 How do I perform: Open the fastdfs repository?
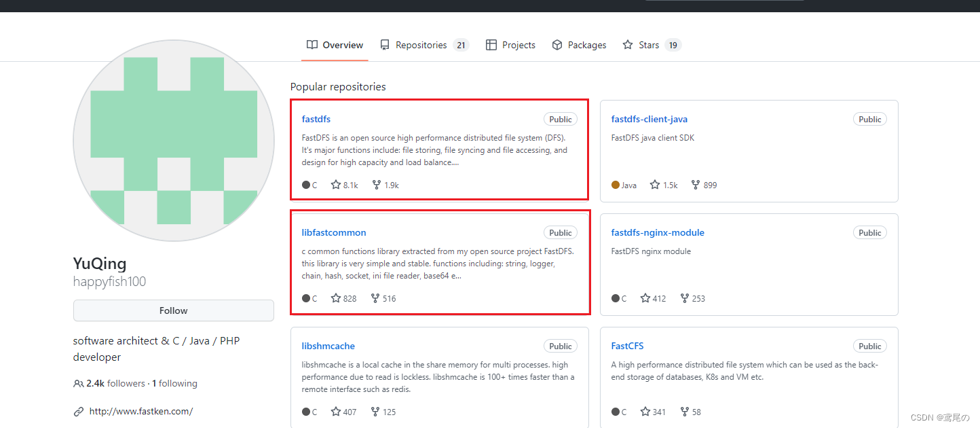(316, 119)
